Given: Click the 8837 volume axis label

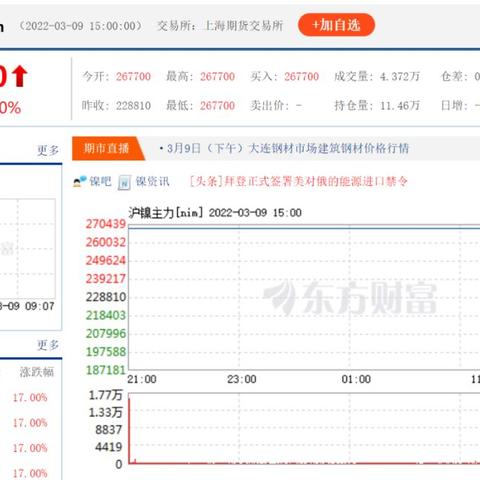Looking at the screenshot, I should [x=109, y=430].
